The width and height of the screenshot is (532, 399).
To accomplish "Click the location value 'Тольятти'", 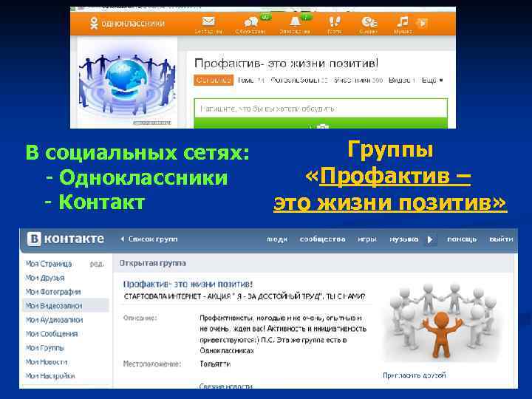I will 215,364.
